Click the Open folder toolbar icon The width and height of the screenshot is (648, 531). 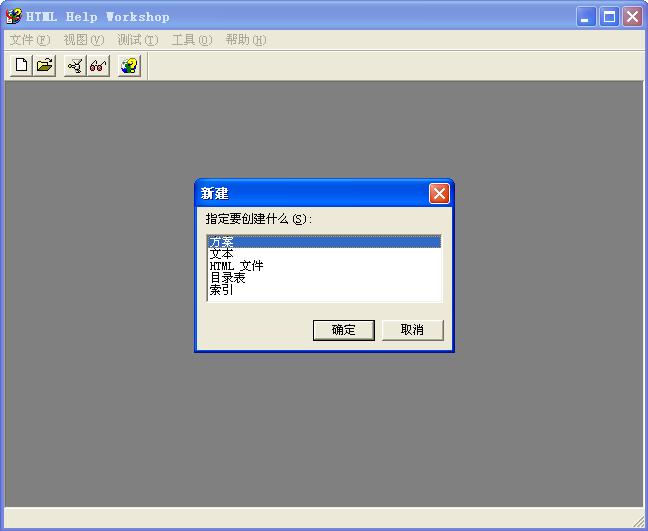pos(44,66)
